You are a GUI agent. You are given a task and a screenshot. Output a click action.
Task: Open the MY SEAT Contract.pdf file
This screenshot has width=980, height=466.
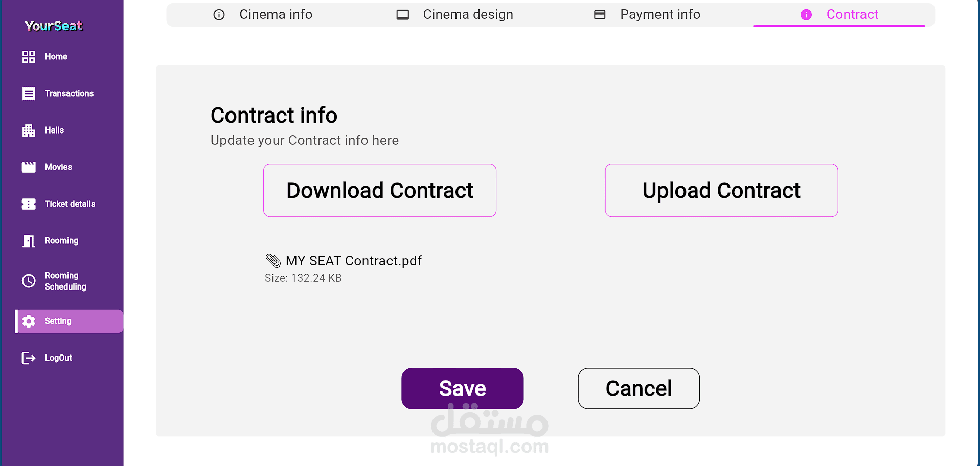point(354,261)
